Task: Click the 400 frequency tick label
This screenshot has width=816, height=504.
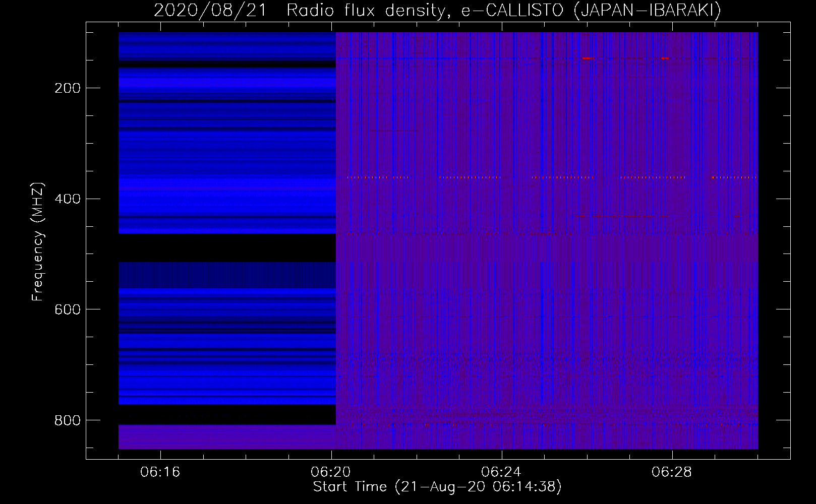Action: pos(68,199)
